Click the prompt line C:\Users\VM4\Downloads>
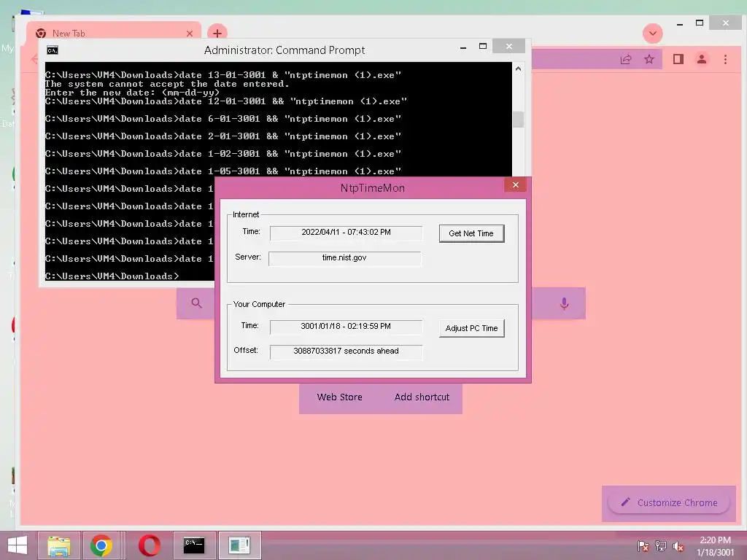Image resolution: width=747 pixels, height=560 pixels. 112,276
